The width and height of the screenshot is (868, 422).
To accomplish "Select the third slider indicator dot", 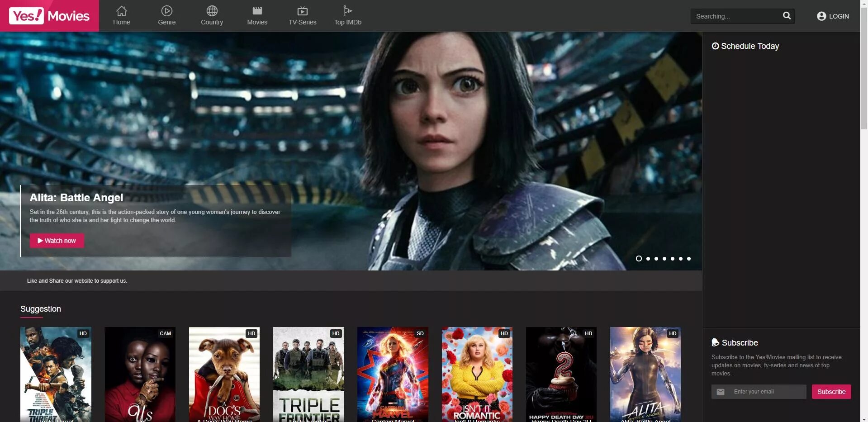I will (x=656, y=259).
